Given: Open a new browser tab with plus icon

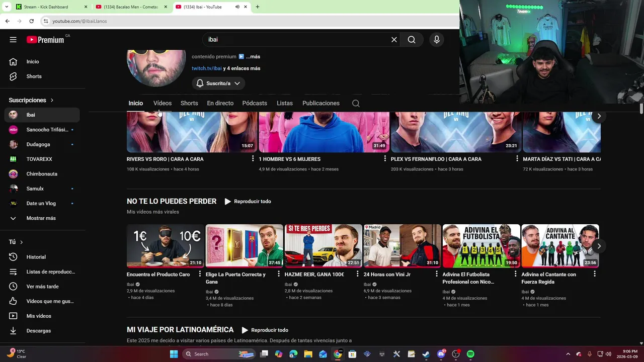Looking at the screenshot, I should point(258,7).
